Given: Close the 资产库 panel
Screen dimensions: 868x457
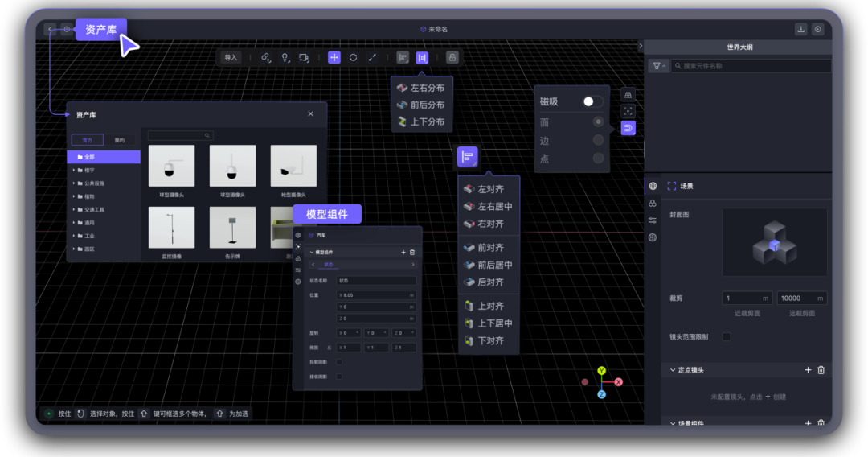Looking at the screenshot, I should (x=310, y=113).
